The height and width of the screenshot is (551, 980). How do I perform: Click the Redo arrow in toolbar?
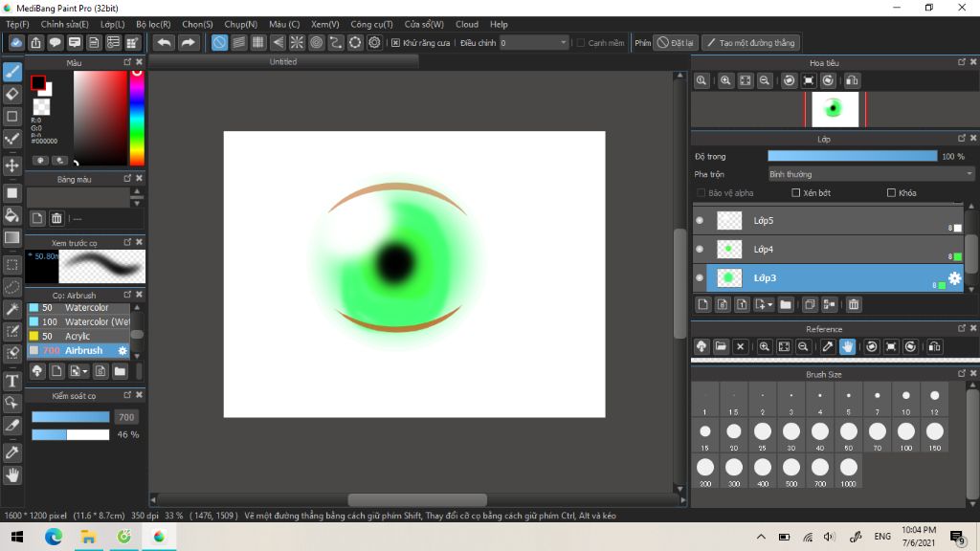click(x=188, y=42)
